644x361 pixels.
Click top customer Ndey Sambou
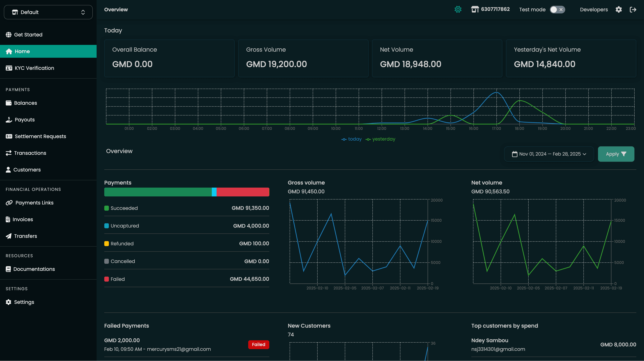coord(490,340)
